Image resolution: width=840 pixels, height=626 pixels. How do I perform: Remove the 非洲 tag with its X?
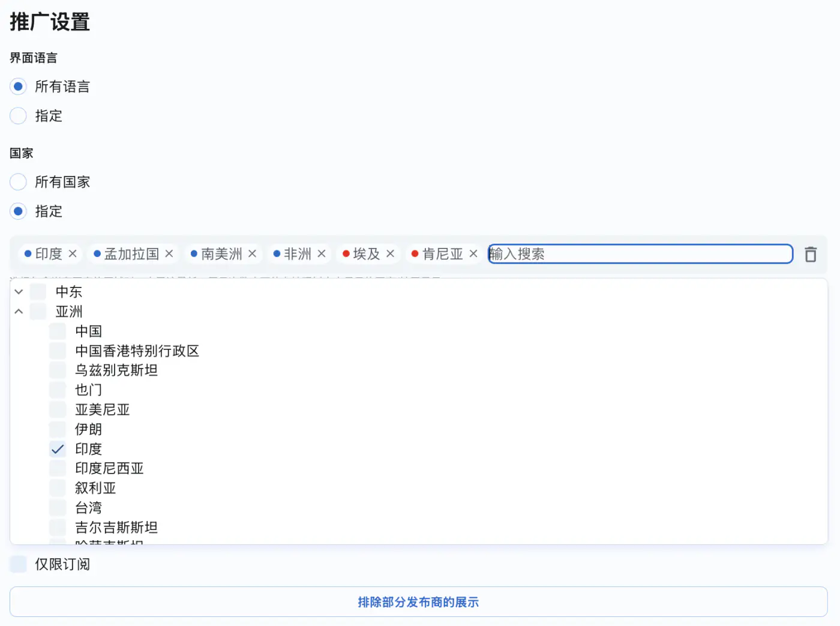322,254
